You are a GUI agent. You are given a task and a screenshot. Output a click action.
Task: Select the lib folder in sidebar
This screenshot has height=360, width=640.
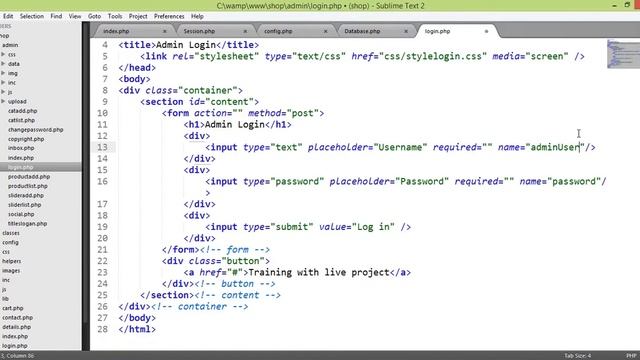(x=5, y=298)
